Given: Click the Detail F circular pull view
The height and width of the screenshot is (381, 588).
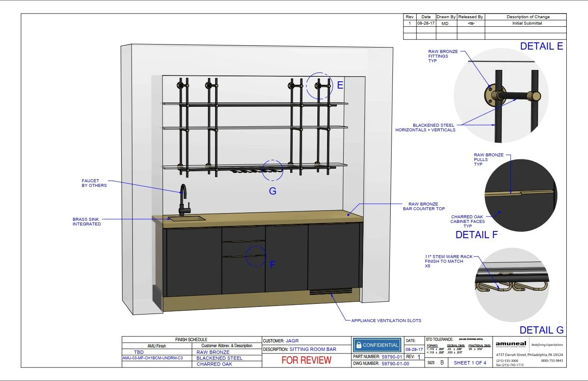Looking at the screenshot, I should (x=521, y=195).
